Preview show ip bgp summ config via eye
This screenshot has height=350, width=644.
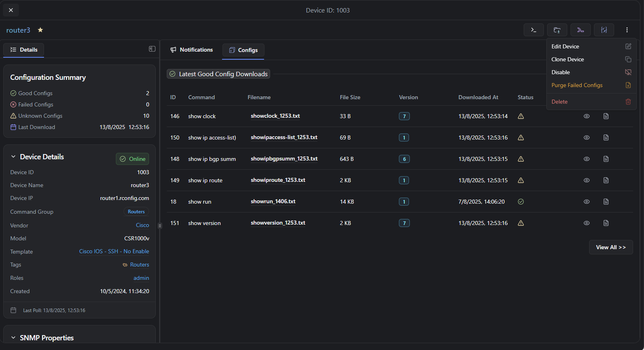click(586, 159)
